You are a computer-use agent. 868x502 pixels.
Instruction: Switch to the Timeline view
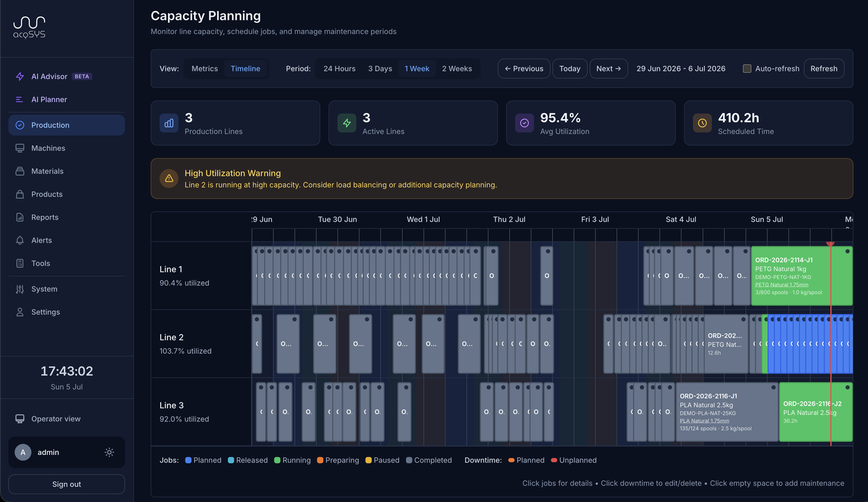point(246,69)
